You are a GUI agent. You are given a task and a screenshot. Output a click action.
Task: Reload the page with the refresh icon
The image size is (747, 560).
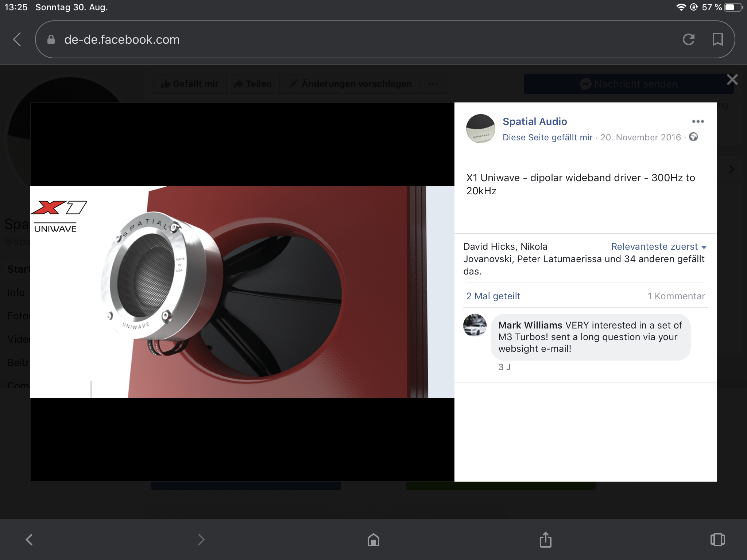[688, 39]
